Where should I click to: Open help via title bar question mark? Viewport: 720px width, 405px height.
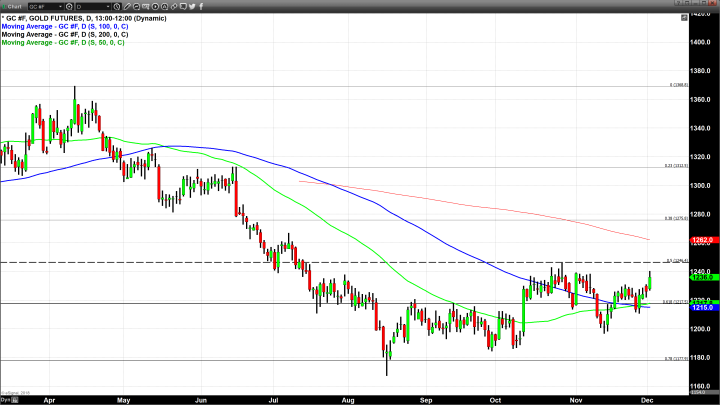[677, 3]
